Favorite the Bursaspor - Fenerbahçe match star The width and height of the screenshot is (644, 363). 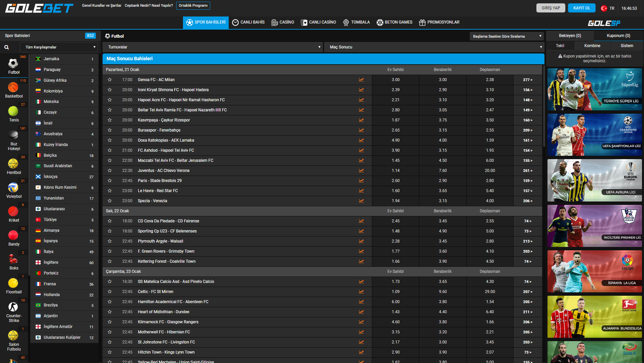click(110, 130)
